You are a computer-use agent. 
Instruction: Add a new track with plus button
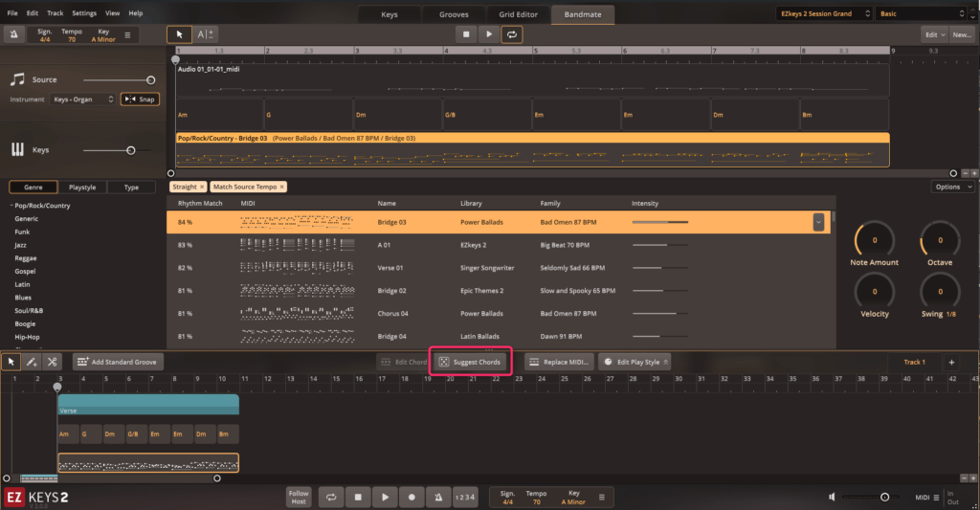tap(951, 362)
